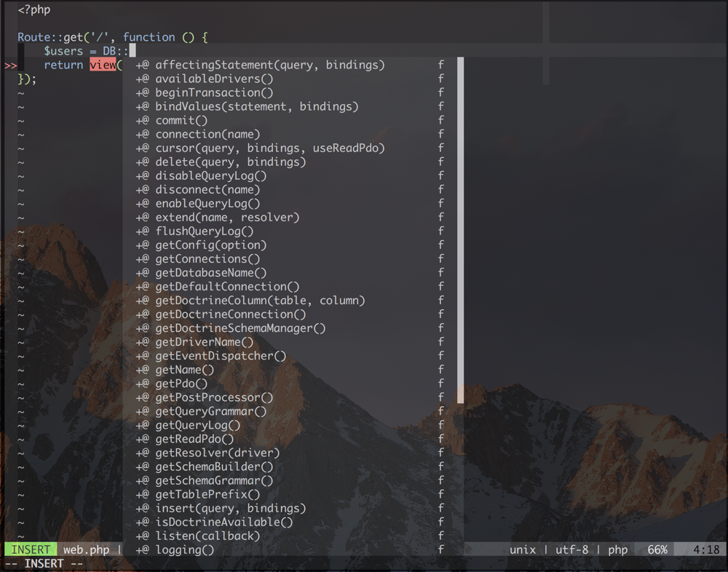728x572 pixels.
Task: Click INSERT mode indicator in statusline
Action: [x=31, y=549]
